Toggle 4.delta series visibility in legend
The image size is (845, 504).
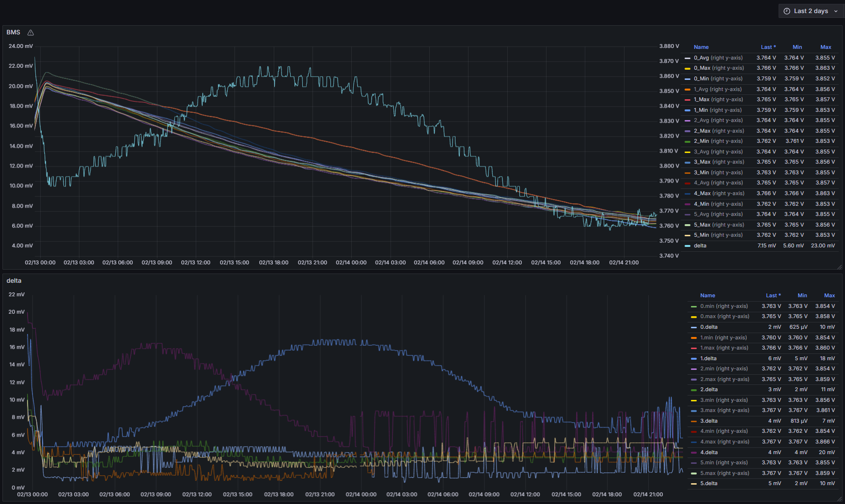click(x=708, y=453)
